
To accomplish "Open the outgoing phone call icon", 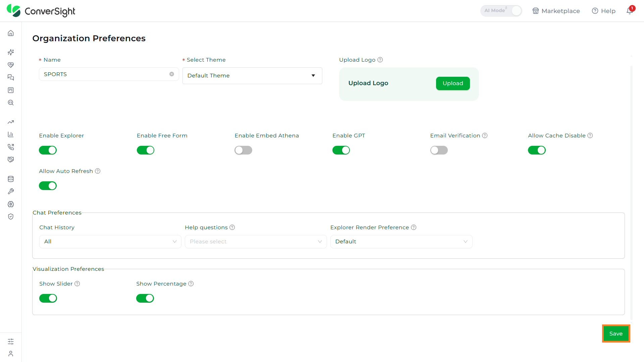I will [11, 147].
